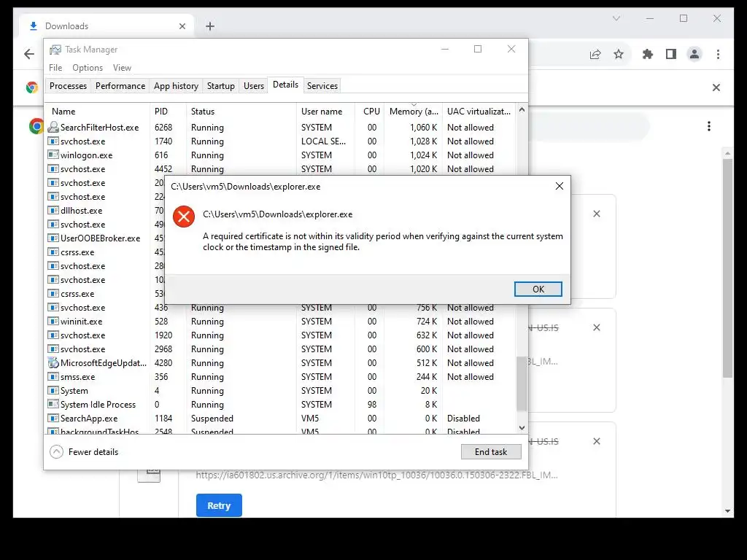Click the red error icon in dialog
This screenshot has width=747, height=560.
(x=183, y=217)
